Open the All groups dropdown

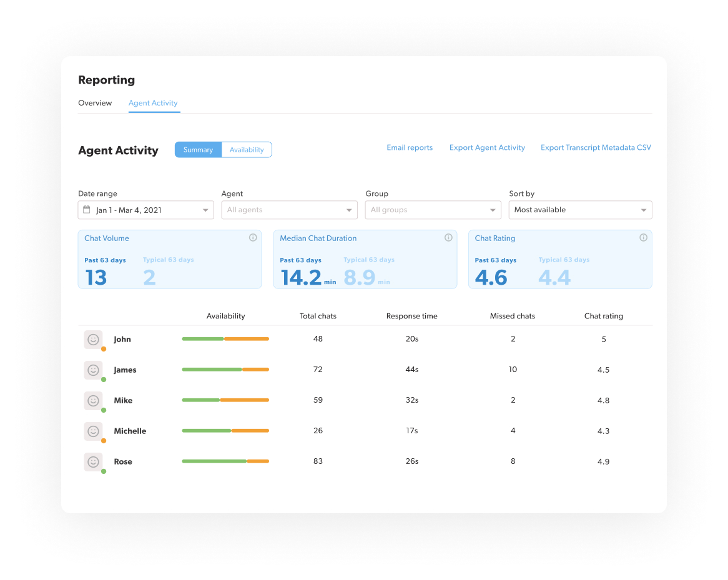pyautogui.click(x=433, y=210)
